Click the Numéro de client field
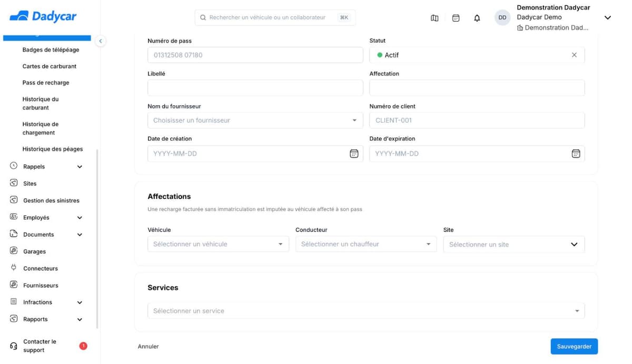The height and width of the screenshot is (364, 632). tap(477, 120)
